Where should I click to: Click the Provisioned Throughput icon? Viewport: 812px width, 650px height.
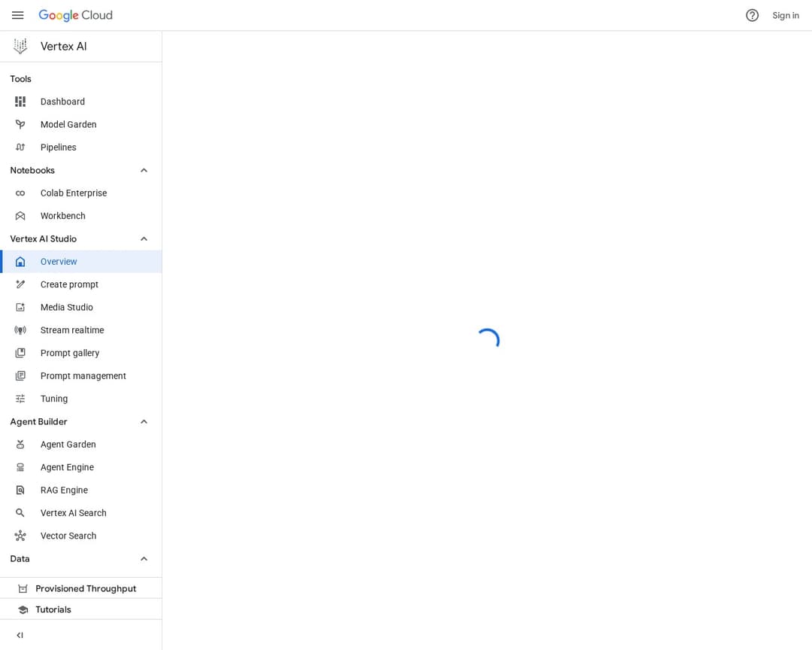click(x=23, y=588)
